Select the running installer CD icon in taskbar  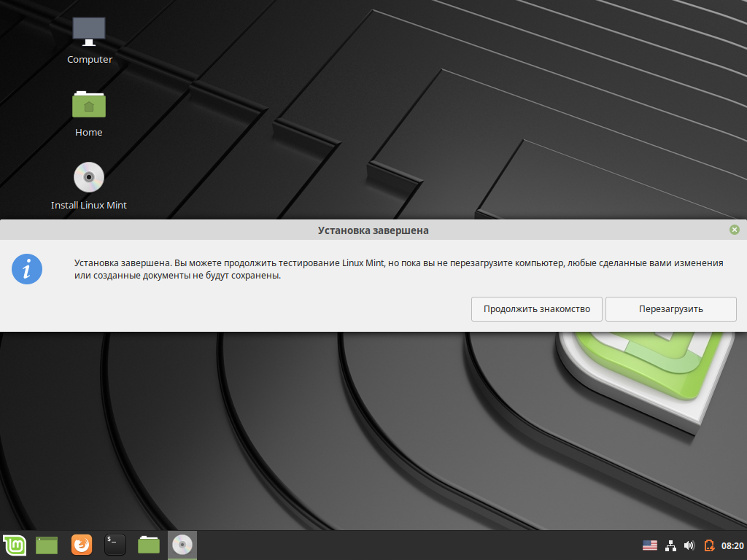click(182, 545)
